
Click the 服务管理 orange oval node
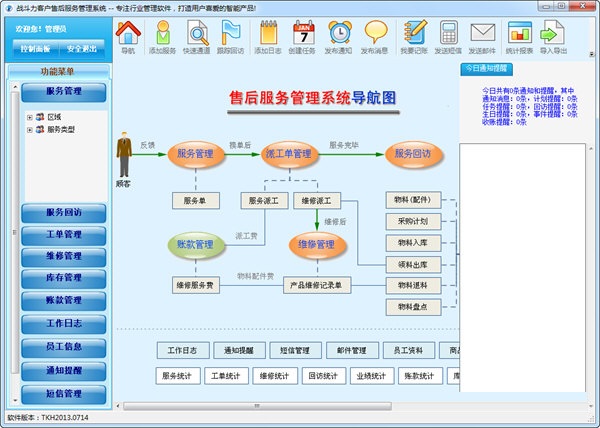pos(196,154)
